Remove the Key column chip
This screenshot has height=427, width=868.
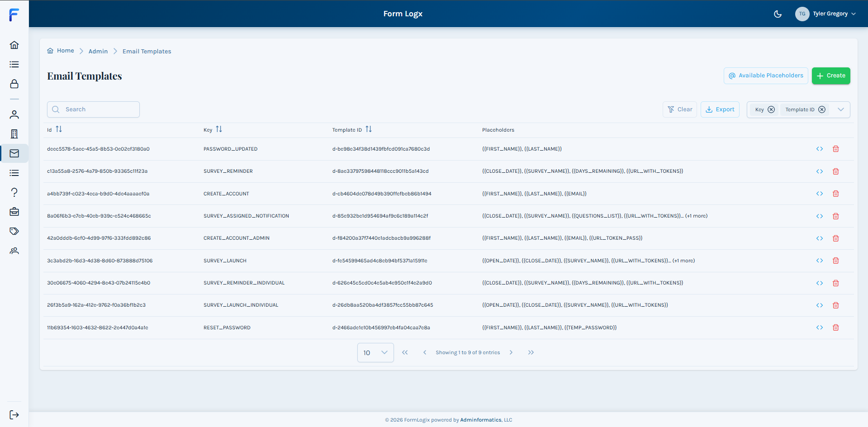point(771,109)
